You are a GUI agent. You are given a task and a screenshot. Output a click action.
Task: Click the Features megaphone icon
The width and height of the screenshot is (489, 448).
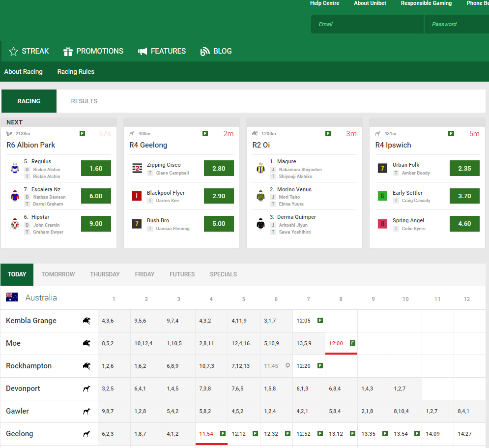[x=143, y=51]
